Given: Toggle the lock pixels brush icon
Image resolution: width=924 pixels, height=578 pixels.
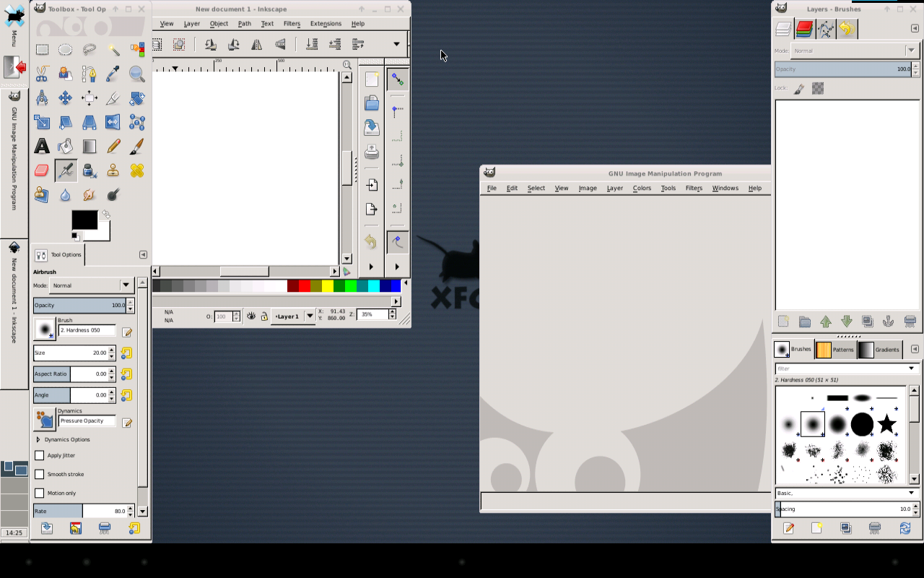Looking at the screenshot, I should point(799,88).
